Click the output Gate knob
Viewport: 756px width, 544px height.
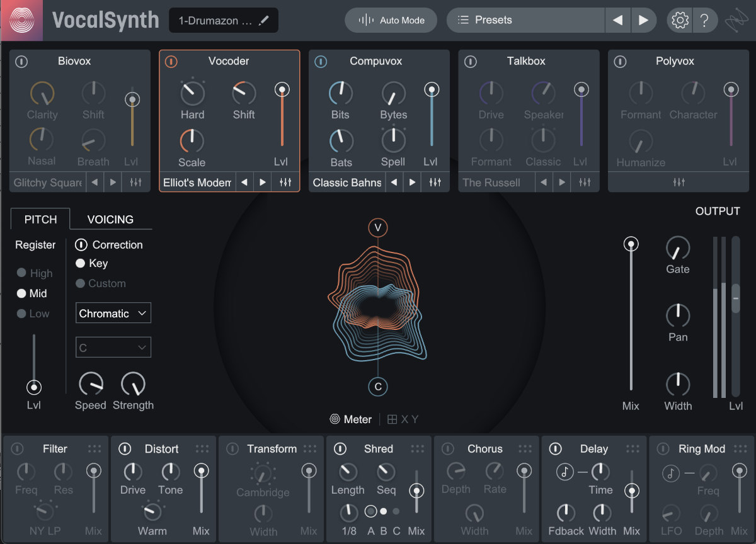point(678,248)
